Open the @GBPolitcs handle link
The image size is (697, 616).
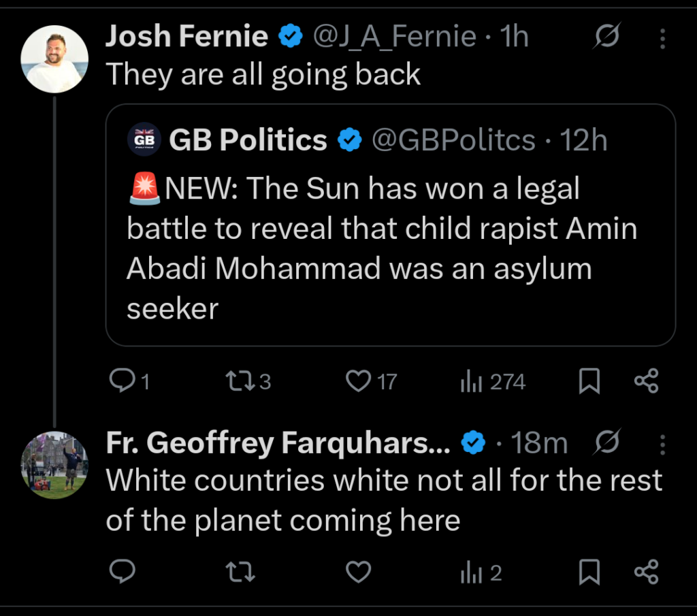[x=453, y=140]
